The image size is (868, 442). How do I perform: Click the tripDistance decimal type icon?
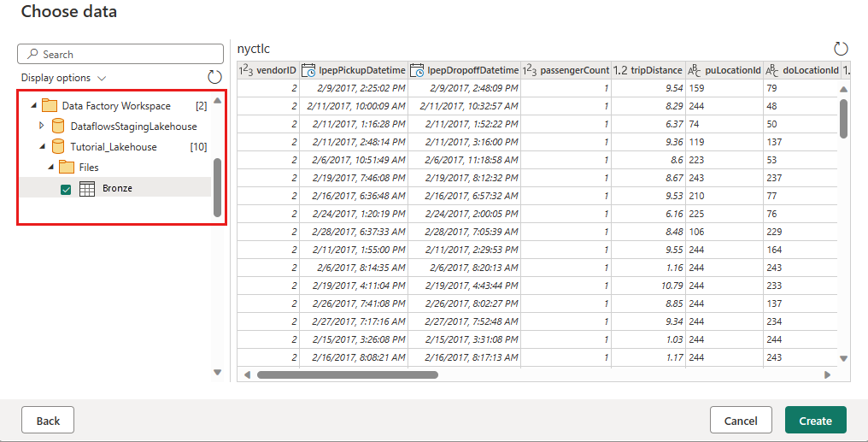(620, 70)
